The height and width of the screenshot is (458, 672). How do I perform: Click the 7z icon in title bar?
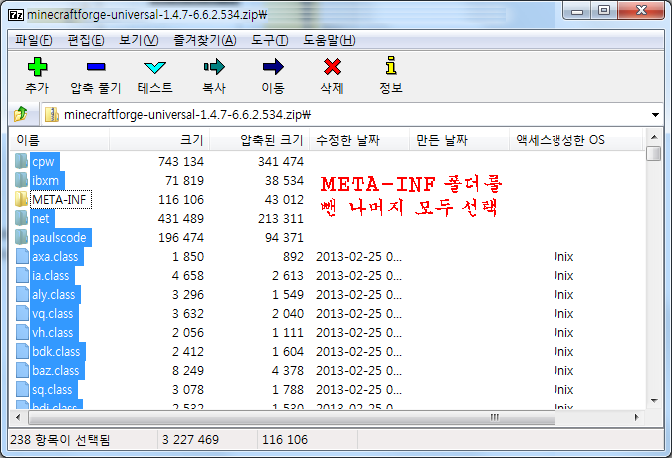point(16,15)
